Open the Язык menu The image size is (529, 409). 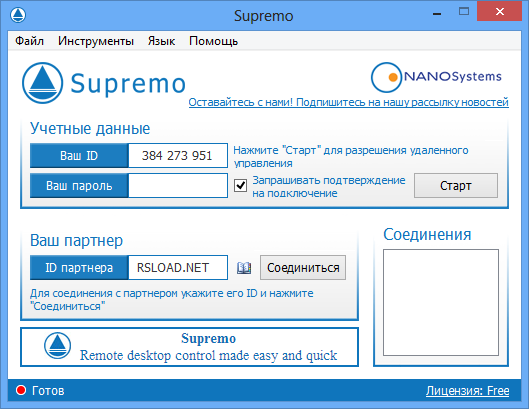(161, 41)
